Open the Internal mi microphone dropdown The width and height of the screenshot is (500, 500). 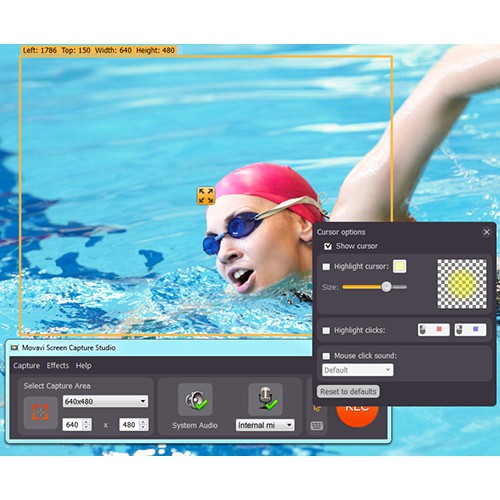265,425
